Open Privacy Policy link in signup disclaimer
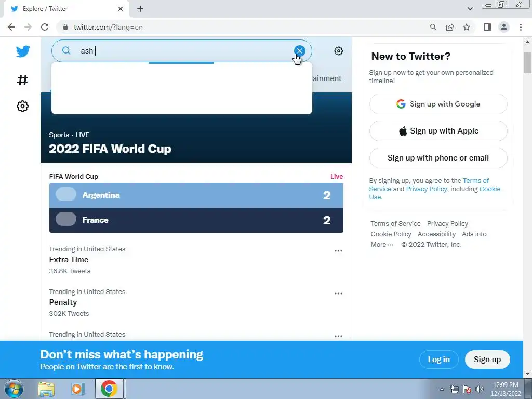 [x=427, y=189]
